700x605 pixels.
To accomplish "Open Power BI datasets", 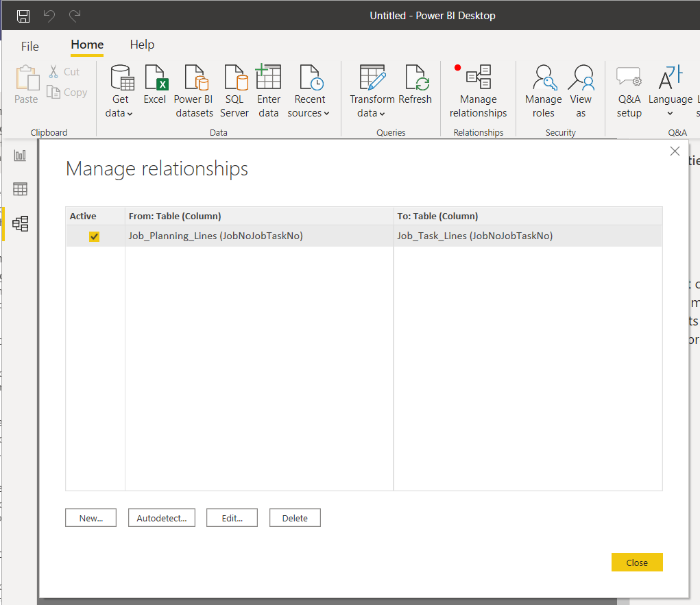I will (194, 79).
